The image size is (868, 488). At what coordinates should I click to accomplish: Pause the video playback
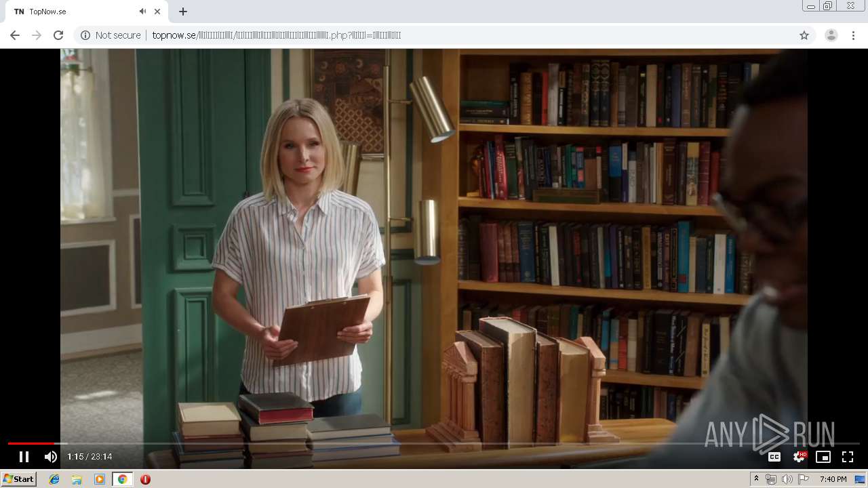click(x=24, y=457)
